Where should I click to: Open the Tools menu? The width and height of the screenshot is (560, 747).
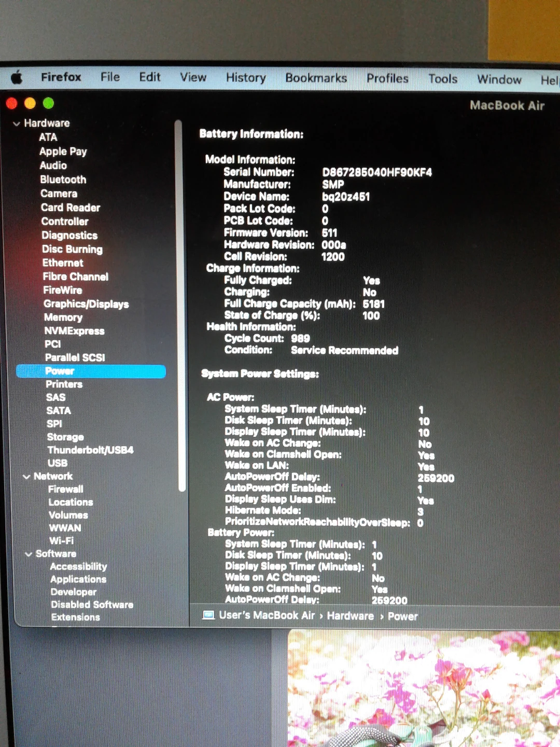point(443,79)
